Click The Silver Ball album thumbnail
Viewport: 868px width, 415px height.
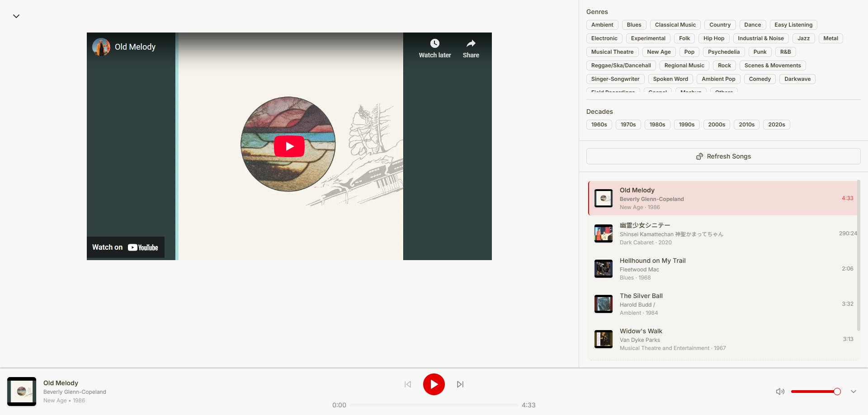click(x=603, y=304)
